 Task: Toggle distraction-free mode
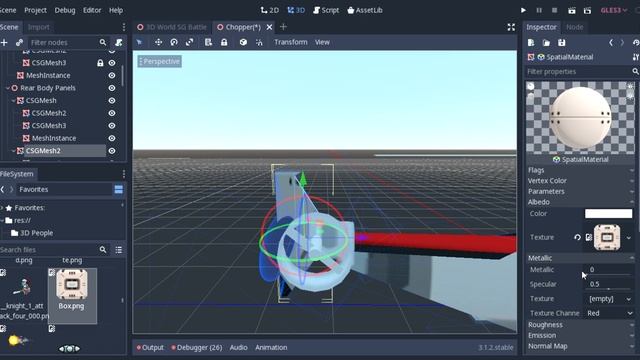click(511, 27)
